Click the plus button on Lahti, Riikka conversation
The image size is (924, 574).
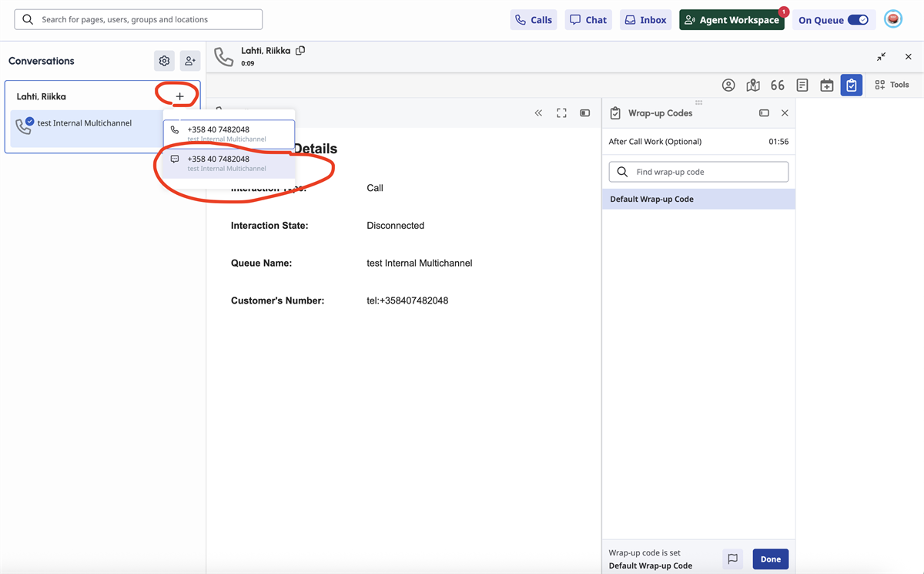[x=179, y=96]
